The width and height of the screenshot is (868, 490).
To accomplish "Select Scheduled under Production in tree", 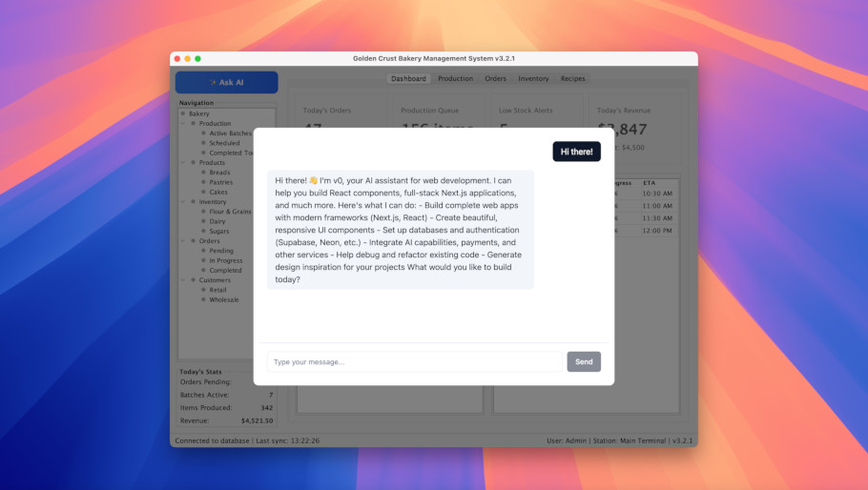I will click(x=224, y=143).
